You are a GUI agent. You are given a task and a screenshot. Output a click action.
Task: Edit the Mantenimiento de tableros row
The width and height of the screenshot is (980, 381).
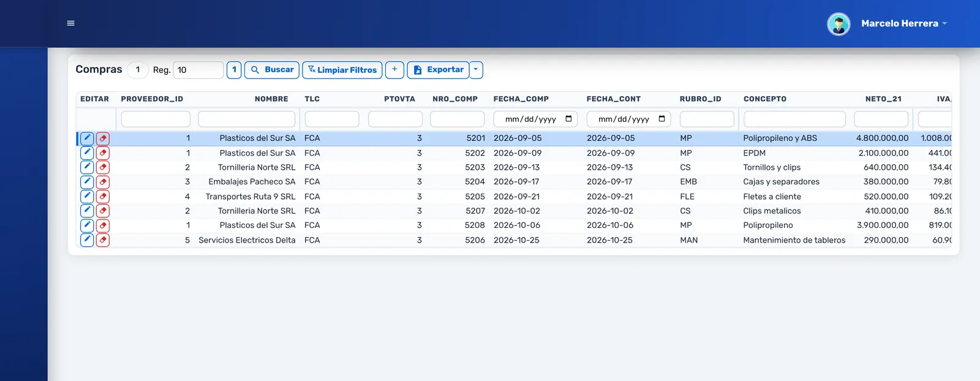pyautogui.click(x=87, y=240)
